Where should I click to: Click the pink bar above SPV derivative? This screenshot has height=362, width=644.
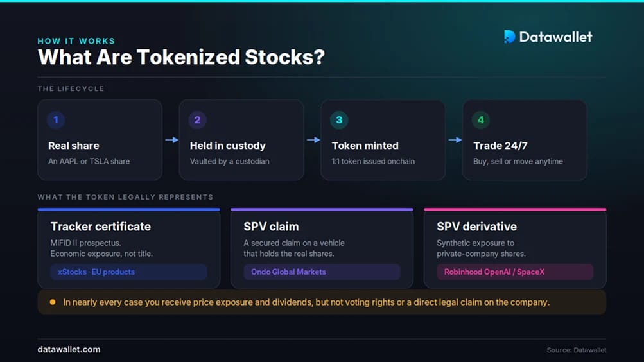pos(515,209)
